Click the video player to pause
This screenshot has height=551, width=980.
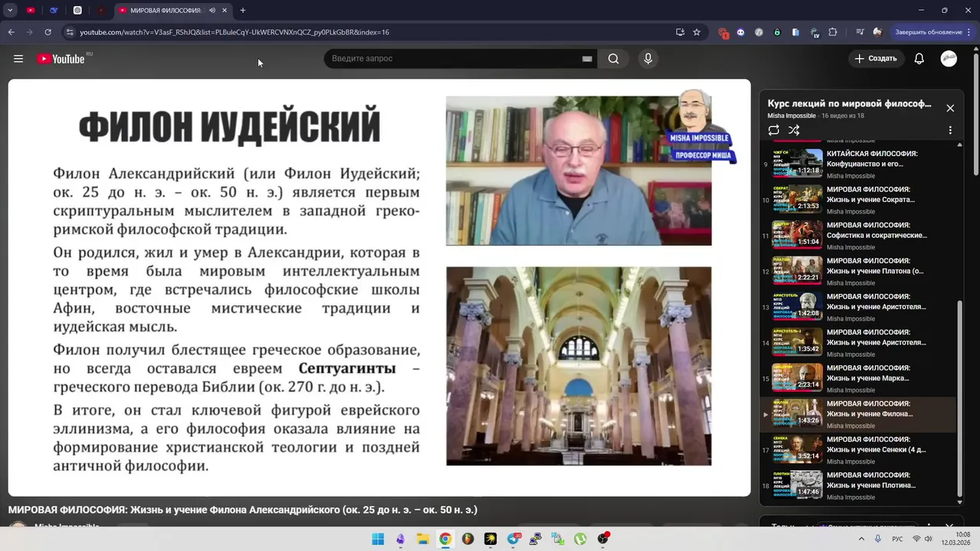379,287
